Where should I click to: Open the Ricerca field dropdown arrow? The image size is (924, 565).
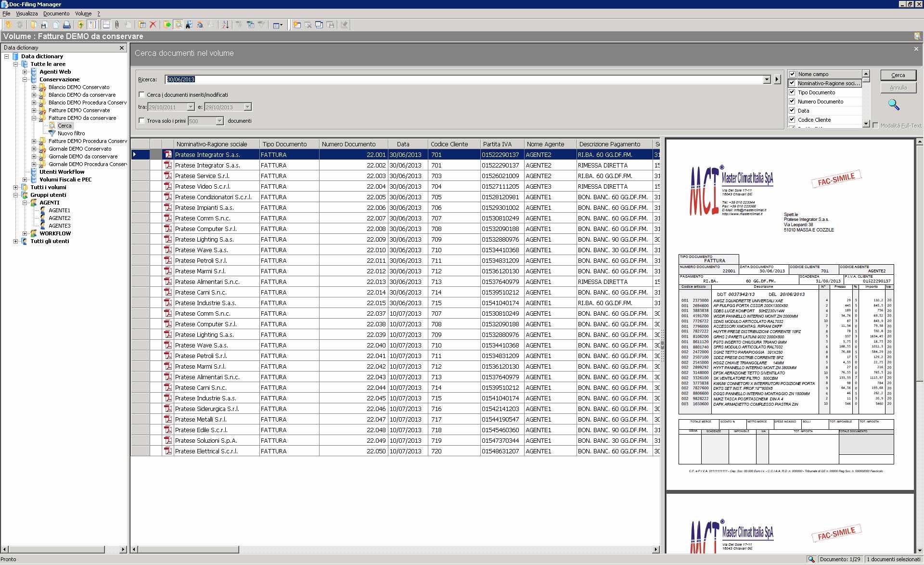[x=767, y=79]
